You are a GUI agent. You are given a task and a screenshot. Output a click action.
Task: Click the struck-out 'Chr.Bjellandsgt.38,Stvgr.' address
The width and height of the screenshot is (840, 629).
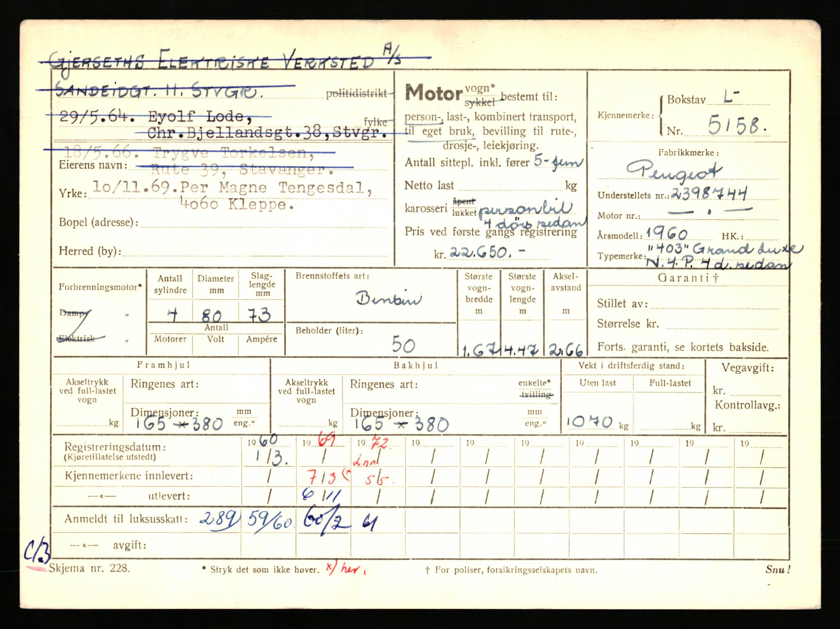click(x=267, y=133)
